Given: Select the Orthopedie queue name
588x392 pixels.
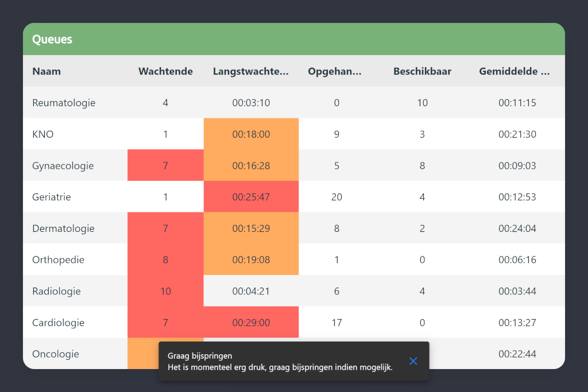Looking at the screenshot, I should point(58,260).
